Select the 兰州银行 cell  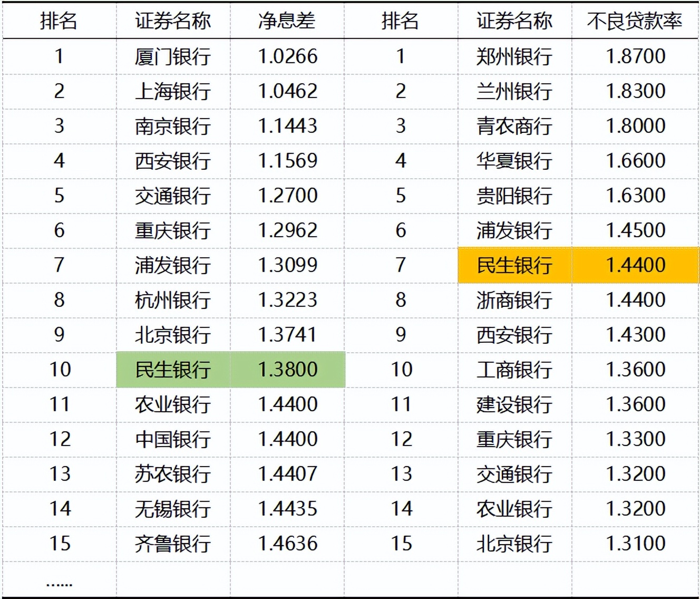(514, 91)
